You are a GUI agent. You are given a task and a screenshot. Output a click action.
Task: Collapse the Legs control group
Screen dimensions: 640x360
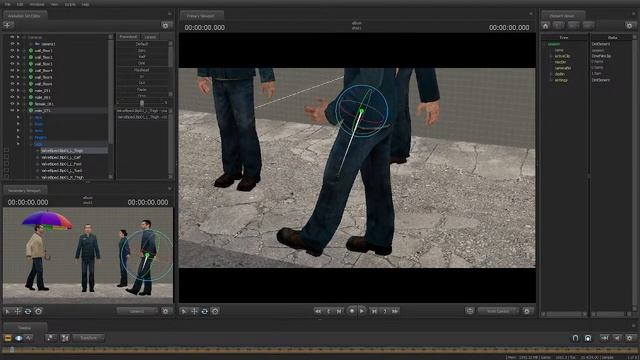[x=31, y=144]
